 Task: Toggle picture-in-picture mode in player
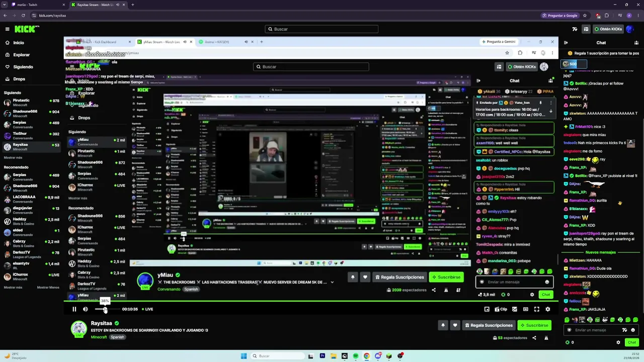tap(514, 309)
